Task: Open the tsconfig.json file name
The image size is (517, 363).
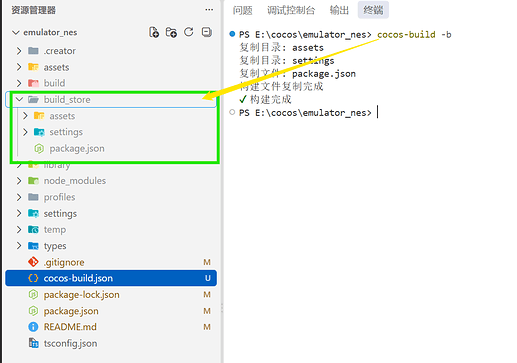Action: coord(70,343)
